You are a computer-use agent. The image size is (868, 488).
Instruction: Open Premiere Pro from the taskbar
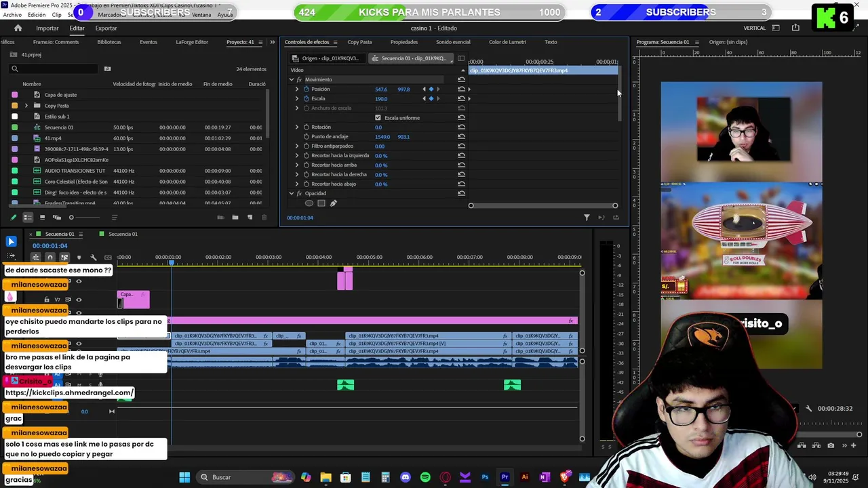coord(505,477)
